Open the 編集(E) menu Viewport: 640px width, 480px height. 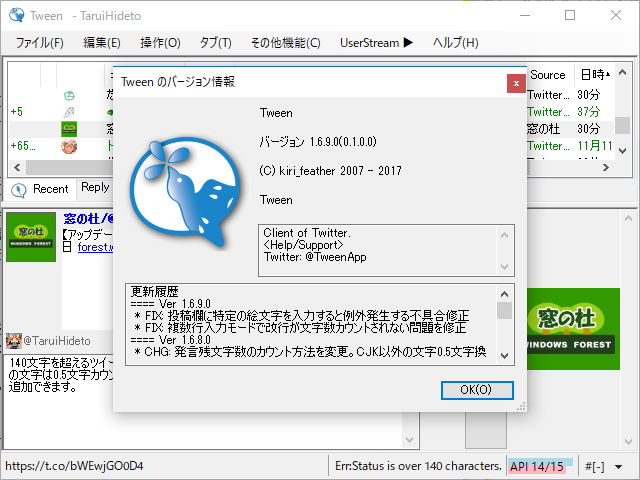coord(102,42)
